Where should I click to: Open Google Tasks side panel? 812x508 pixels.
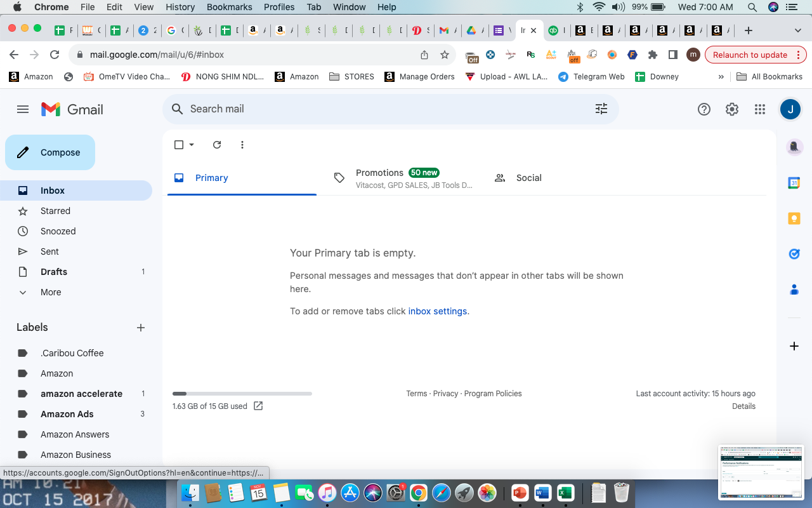click(x=794, y=254)
